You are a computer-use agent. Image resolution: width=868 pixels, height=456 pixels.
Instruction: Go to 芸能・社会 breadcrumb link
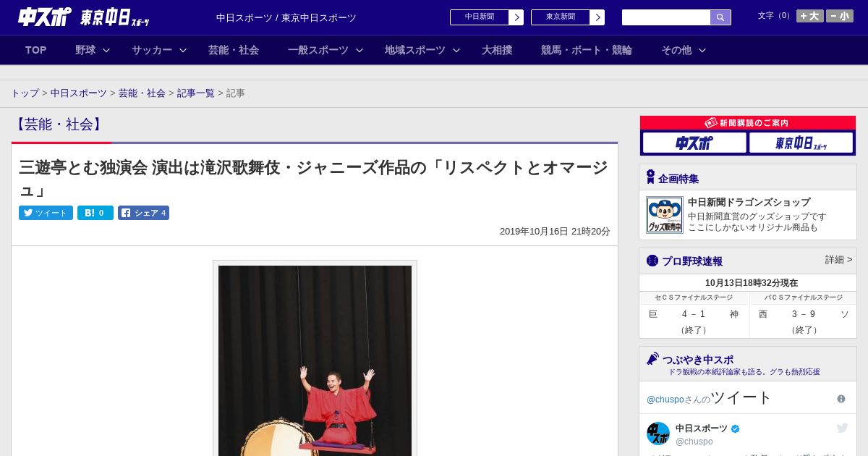pos(142,93)
